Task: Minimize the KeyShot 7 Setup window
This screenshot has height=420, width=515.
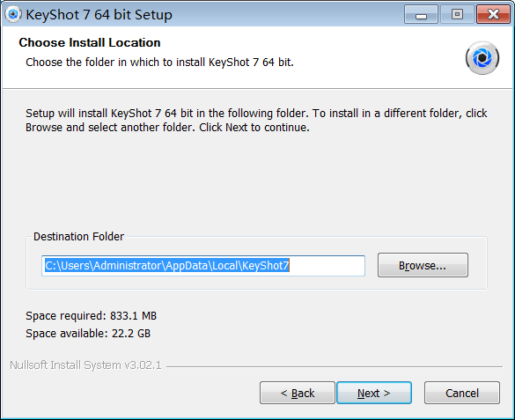Action: click(x=421, y=14)
